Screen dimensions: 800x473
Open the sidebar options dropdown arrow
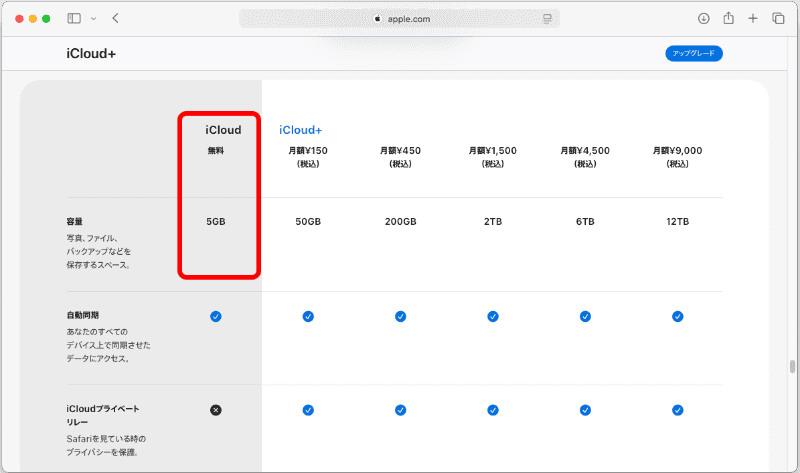[93, 18]
